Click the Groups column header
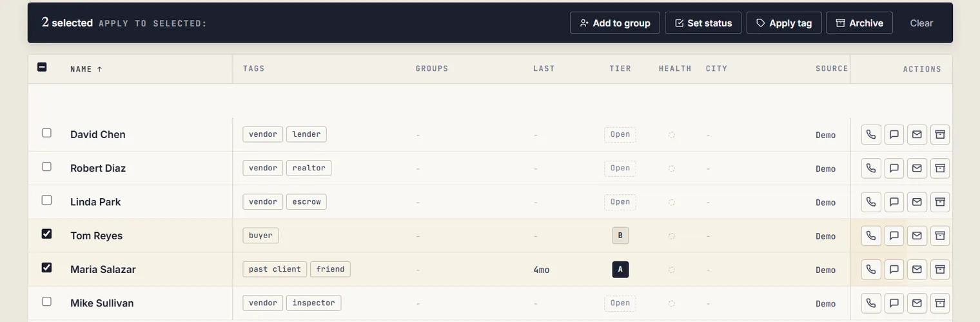 432,68
